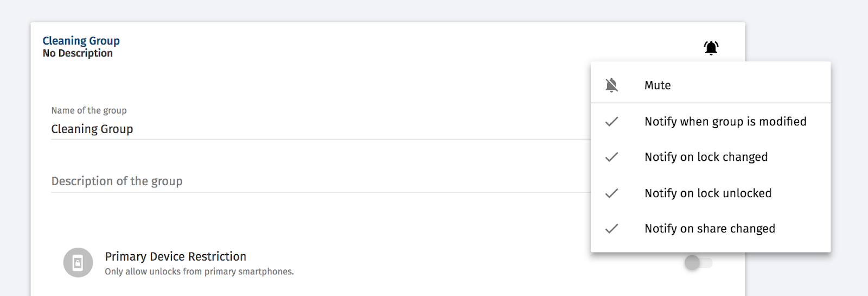Viewport: 868px width, 296px height.
Task: Click checkmark beside Notify on lock unlocked
Action: click(x=611, y=193)
